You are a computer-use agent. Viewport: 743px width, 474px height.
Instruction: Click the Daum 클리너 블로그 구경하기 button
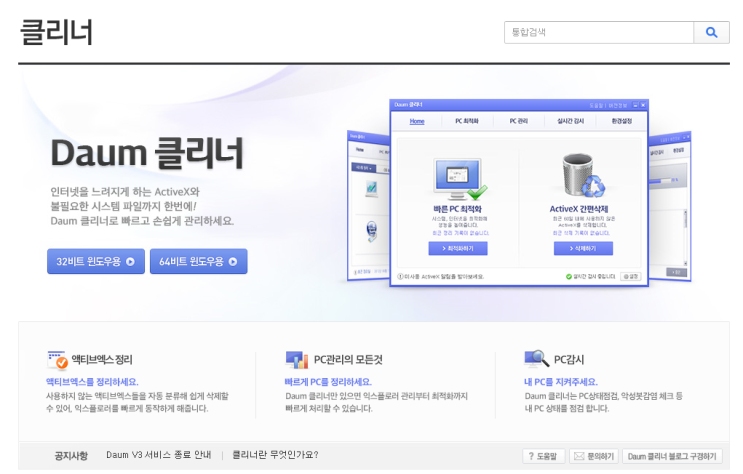pos(672,456)
